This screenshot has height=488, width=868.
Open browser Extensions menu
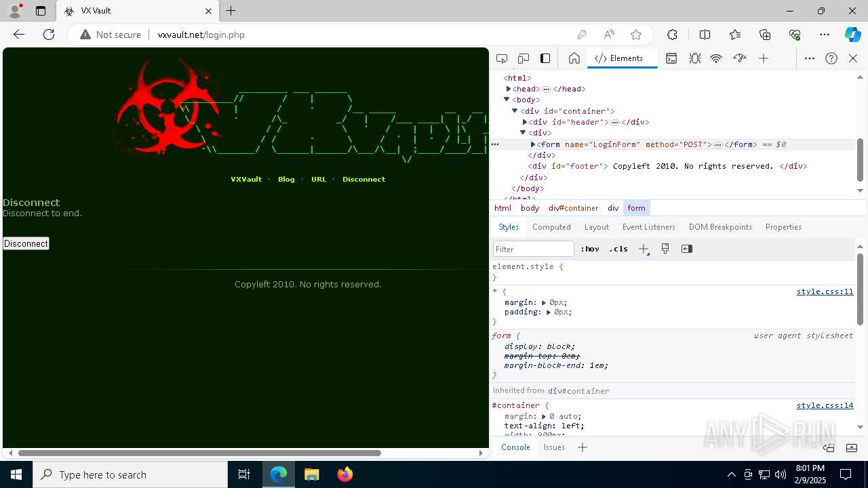point(672,35)
